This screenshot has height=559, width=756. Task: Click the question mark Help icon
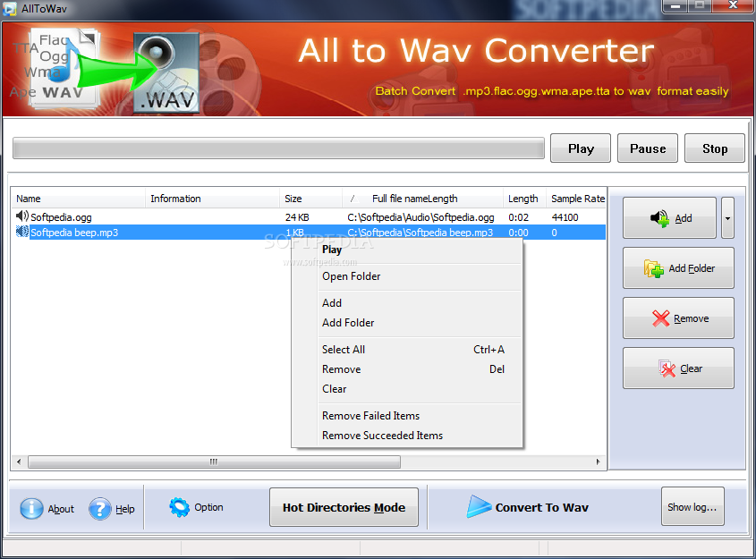tap(100, 508)
